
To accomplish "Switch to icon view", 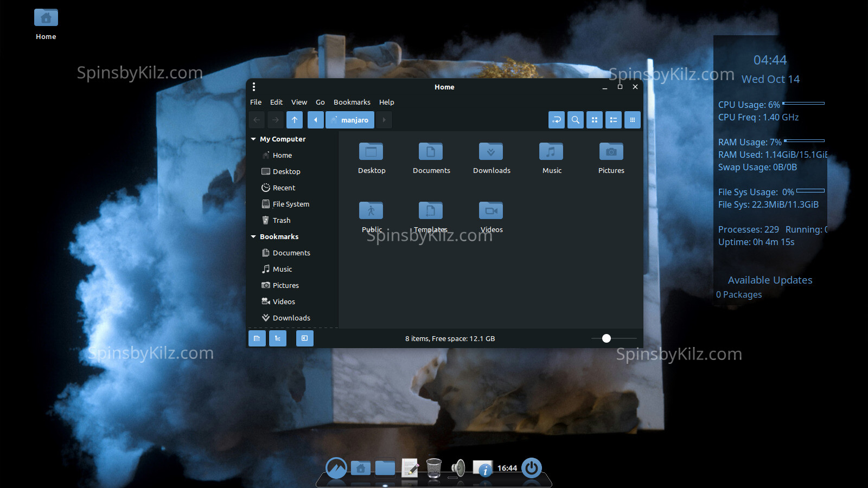I will [595, 120].
